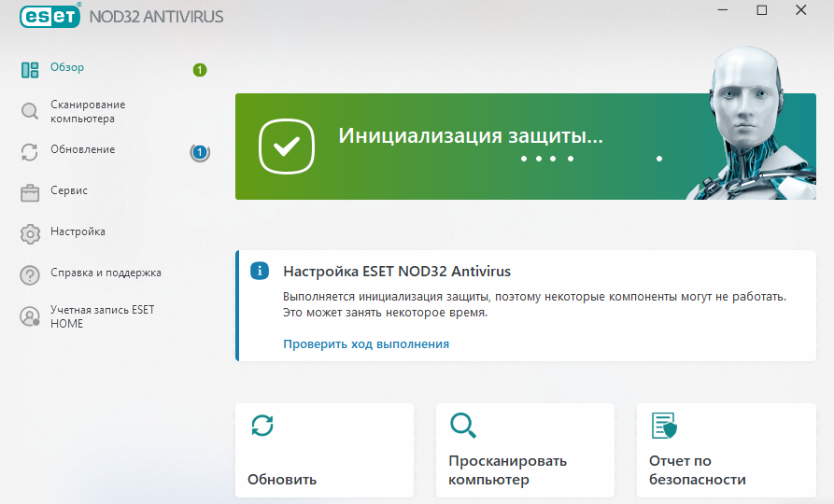Minimize the ESET window
The width and height of the screenshot is (834, 504).
pyautogui.click(x=722, y=10)
